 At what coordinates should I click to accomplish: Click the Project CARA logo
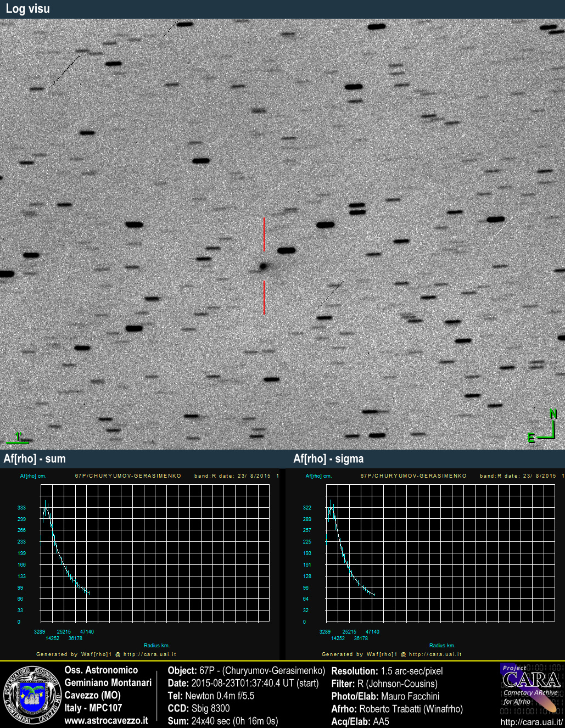coord(531,688)
